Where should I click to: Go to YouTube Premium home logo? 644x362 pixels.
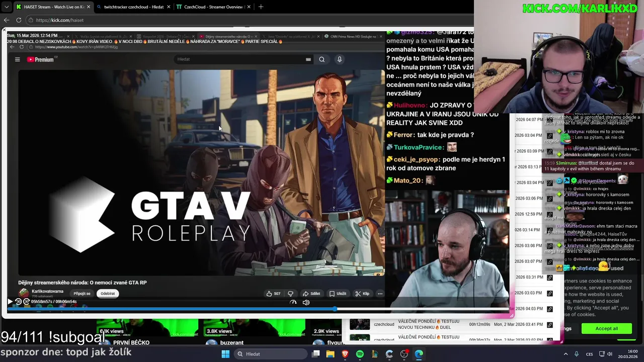(x=41, y=59)
